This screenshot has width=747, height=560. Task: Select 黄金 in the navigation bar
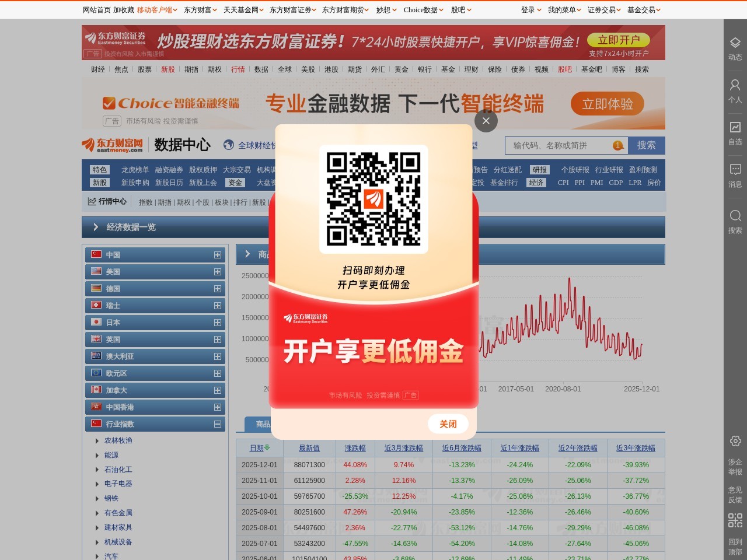point(402,69)
